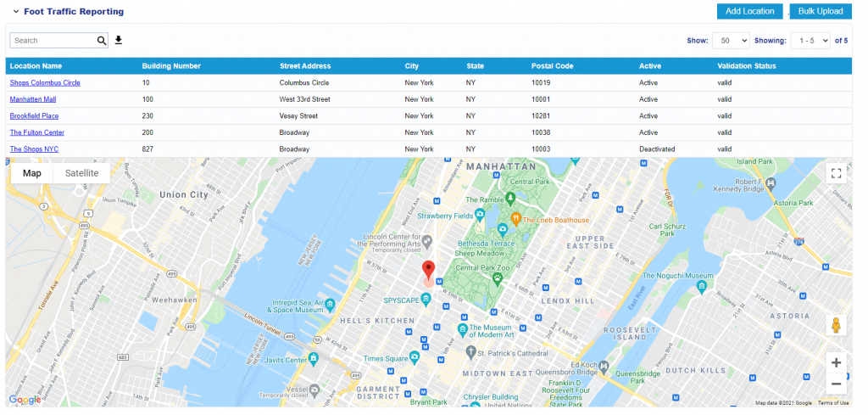This screenshot has width=868, height=415.
Task: Click the Bulk Upload button
Action: point(821,11)
